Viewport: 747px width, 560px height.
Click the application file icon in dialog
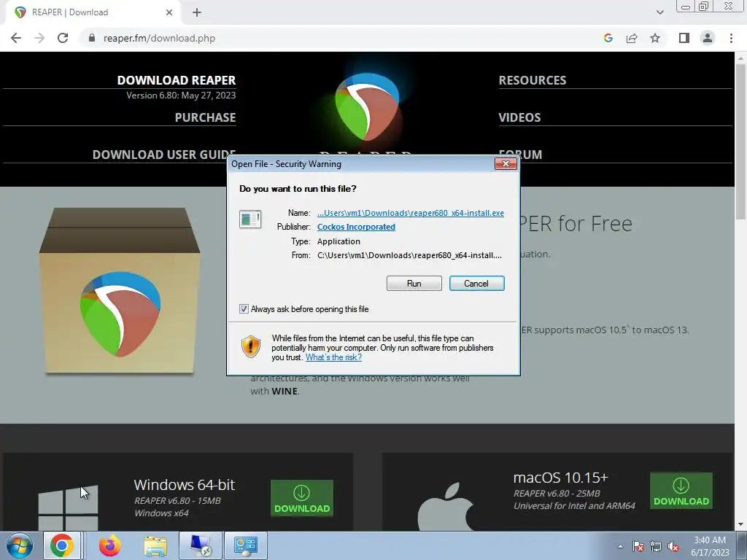pyautogui.click(x=250, y=219)
